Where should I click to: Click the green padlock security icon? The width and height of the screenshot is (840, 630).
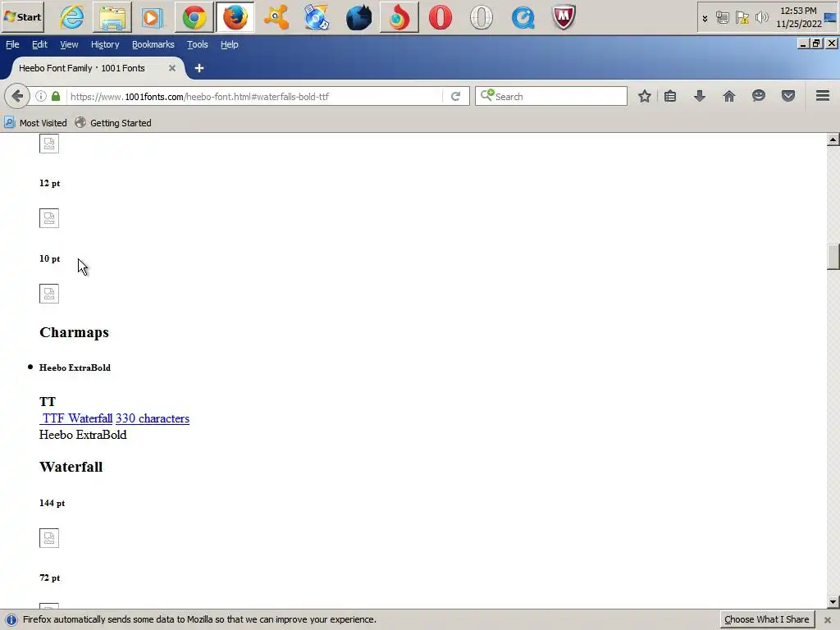[x=56, y=97]
